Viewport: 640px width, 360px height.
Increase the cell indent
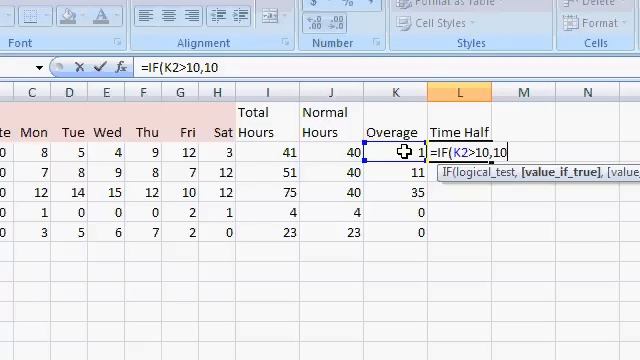click(240, 16)
